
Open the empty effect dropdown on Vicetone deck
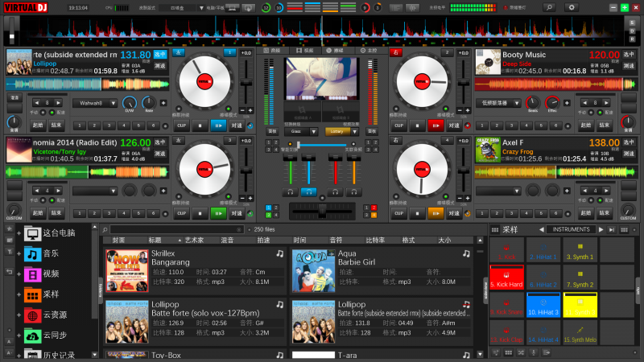point(95,191)
